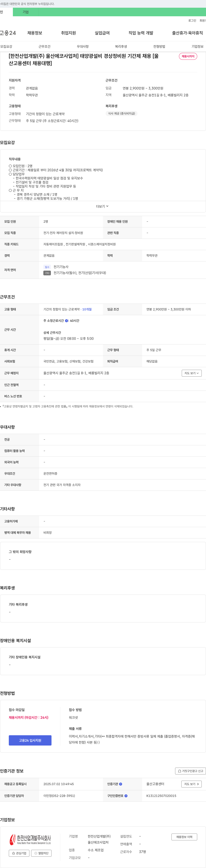Click the 워크넷 application method text
The image size is (206, 868).
point(73,717)
